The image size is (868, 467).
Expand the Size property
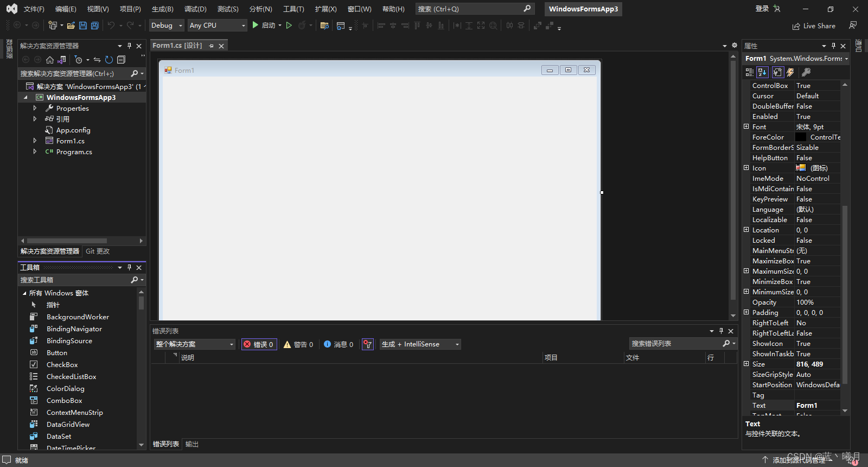point(746,364)
